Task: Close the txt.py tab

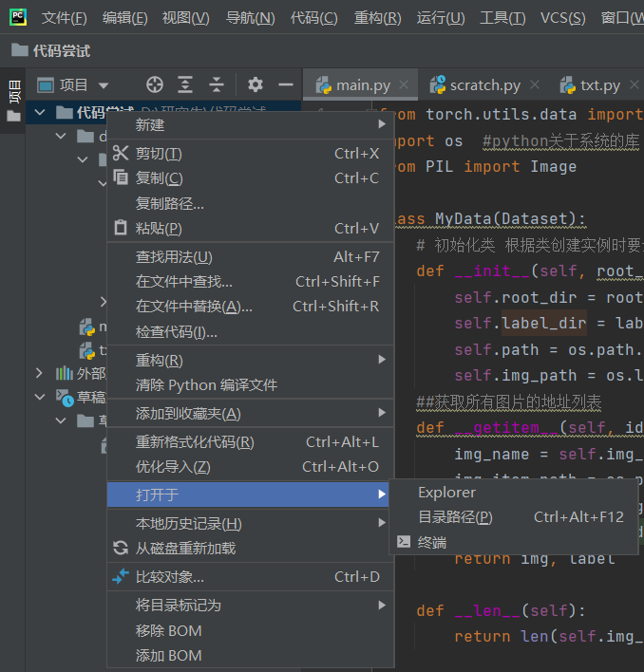Action: click(635, 84)
